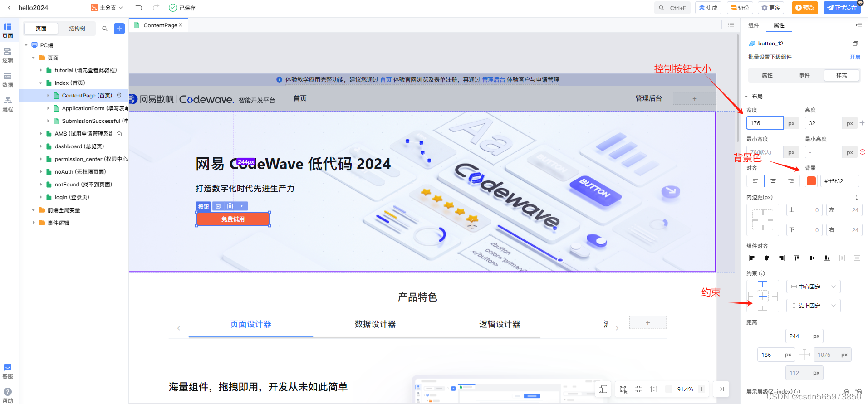Click the 预览 preview button
The image size is (868, 404).
(804, 8)
